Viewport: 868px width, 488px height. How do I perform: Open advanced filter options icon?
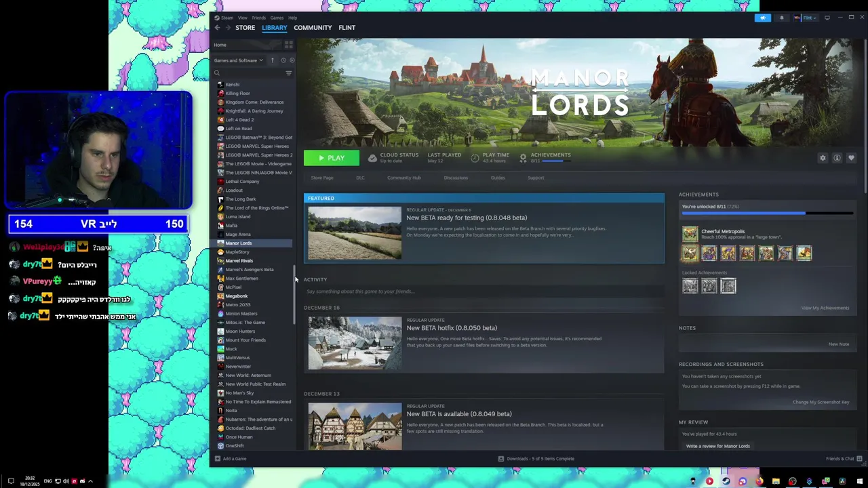(288, 73)
